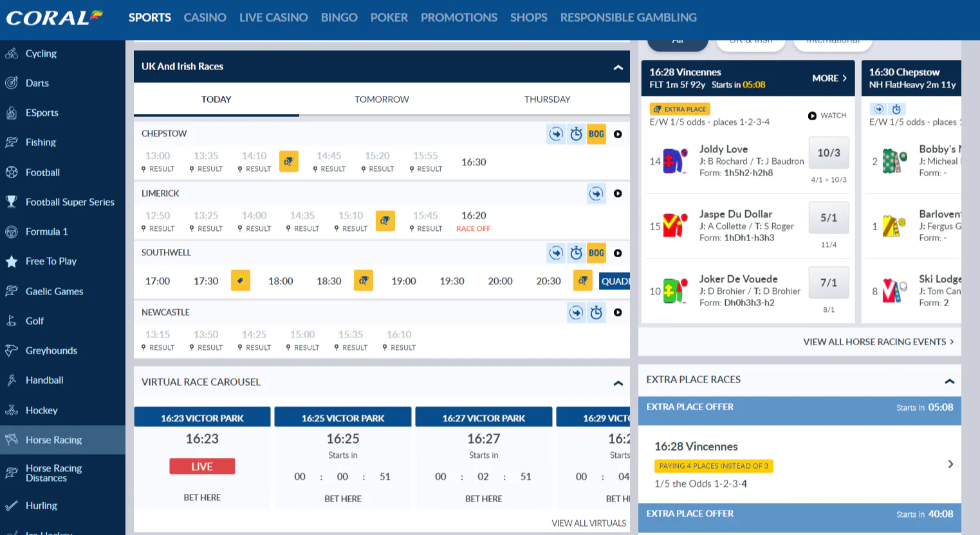
Task: Click the Southwell BOG badge
Action: click(596, 253)
